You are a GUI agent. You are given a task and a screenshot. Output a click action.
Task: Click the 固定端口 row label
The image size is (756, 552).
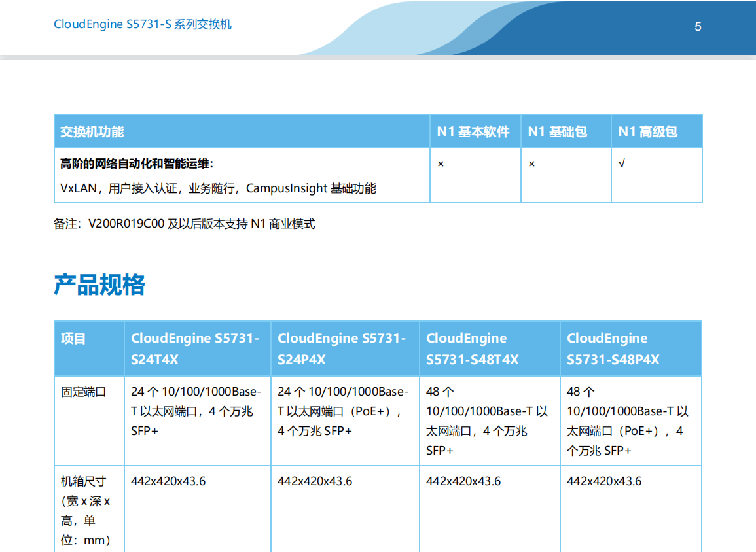click(x=83, y=392)
